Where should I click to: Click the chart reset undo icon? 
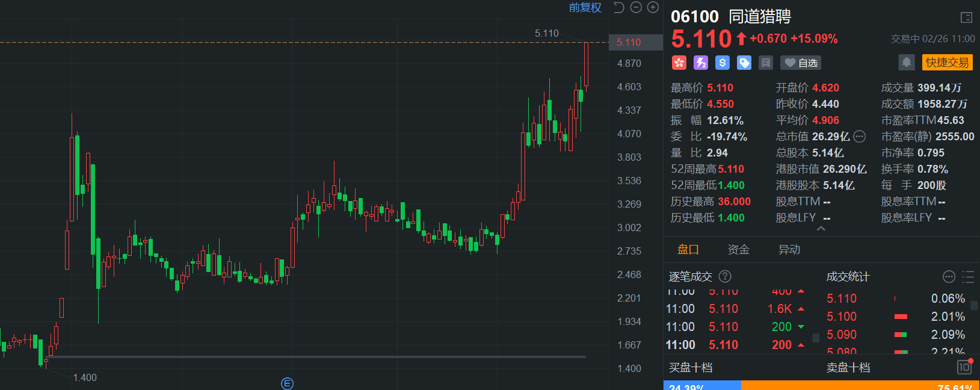[618, 8]
